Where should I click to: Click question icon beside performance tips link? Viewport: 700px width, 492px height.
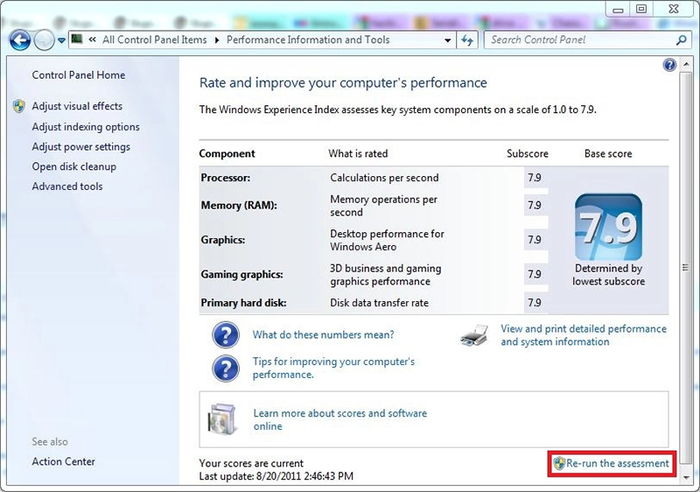(226, 367)
